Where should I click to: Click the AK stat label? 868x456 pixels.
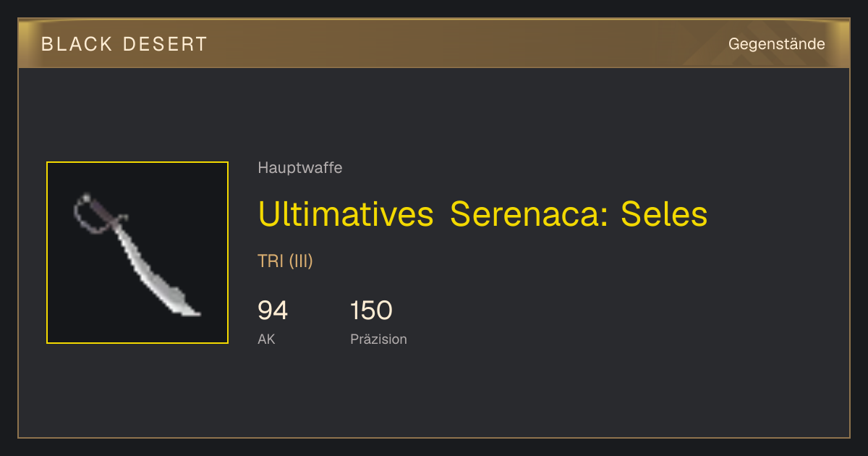(266, 339)
